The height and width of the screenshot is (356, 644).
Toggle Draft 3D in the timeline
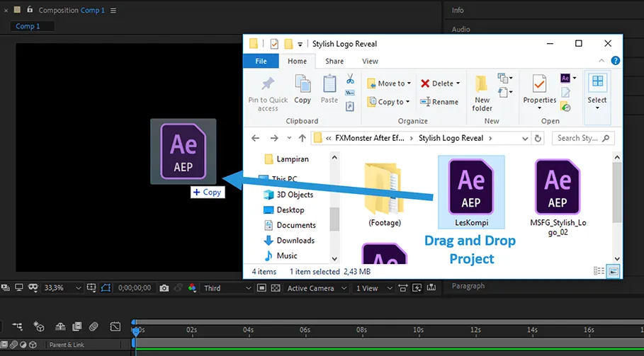[x=39, y=326]
